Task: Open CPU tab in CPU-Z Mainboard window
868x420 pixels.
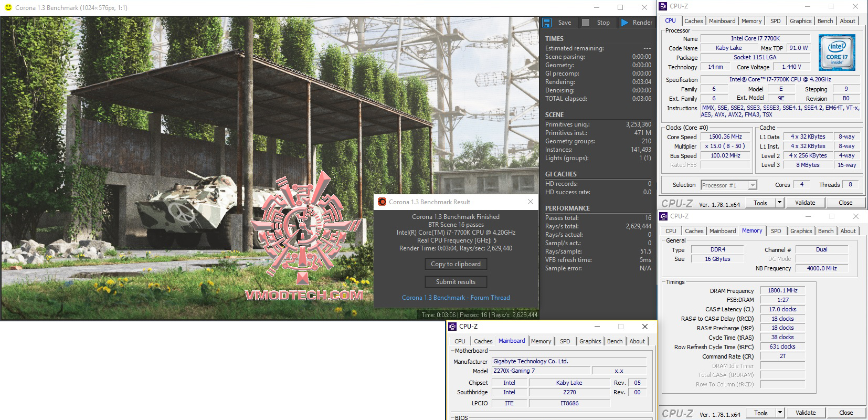Action: tap(460, 341)
